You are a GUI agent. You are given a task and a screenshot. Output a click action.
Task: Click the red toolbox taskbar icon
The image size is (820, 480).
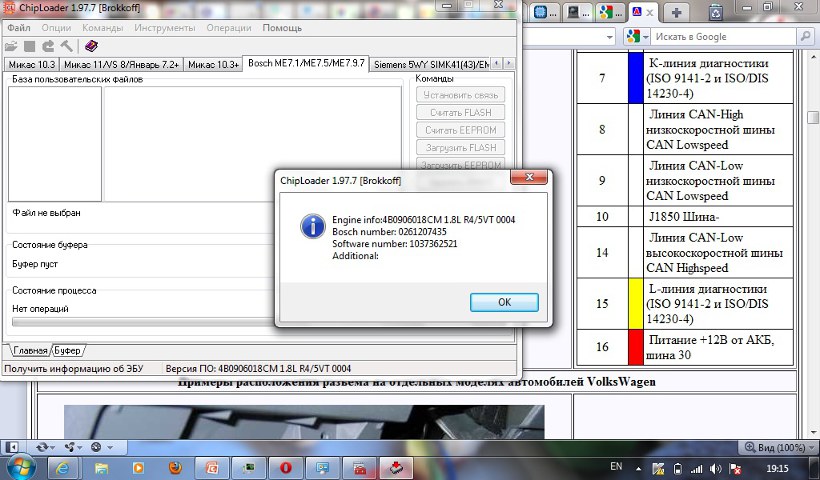coord(359,467)
